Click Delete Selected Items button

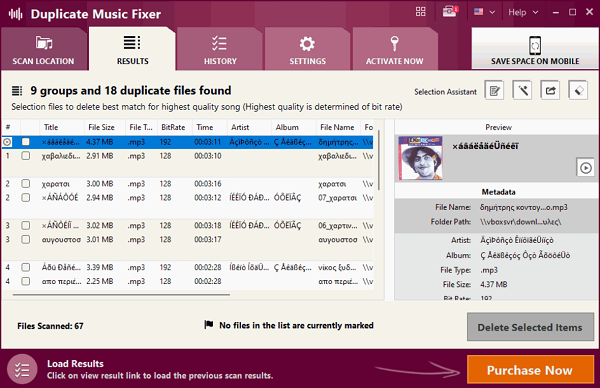530,327
